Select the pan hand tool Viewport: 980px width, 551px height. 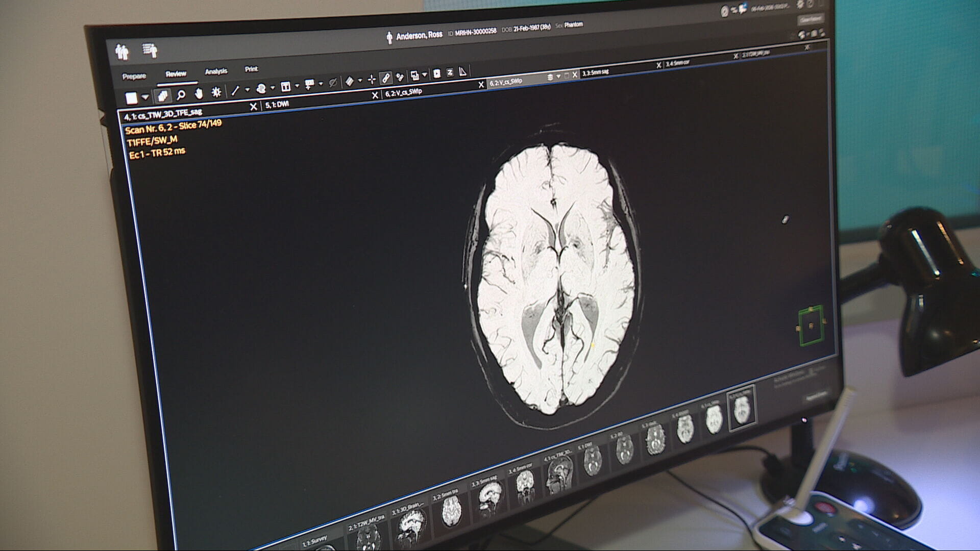(199, 93)
